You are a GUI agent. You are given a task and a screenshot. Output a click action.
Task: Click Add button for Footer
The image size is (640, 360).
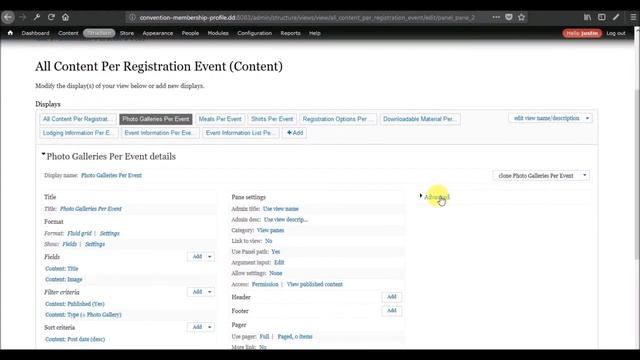click(392, 311)
